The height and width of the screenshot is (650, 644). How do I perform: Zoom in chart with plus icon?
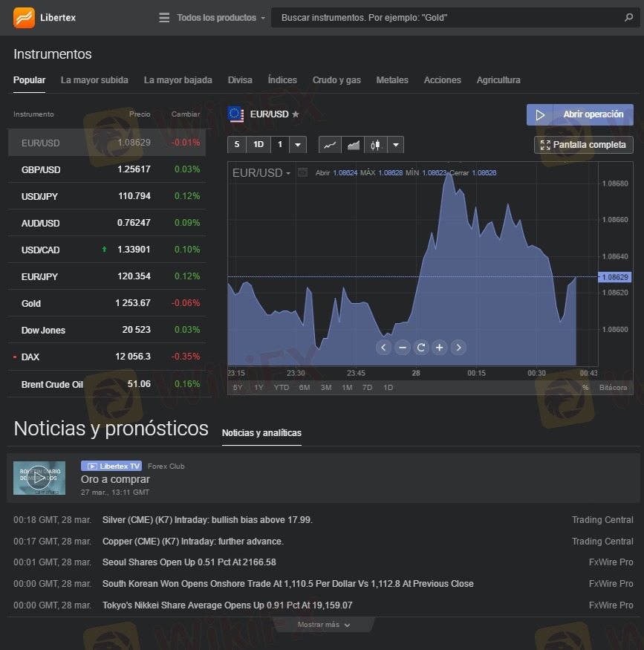(439, 348)
